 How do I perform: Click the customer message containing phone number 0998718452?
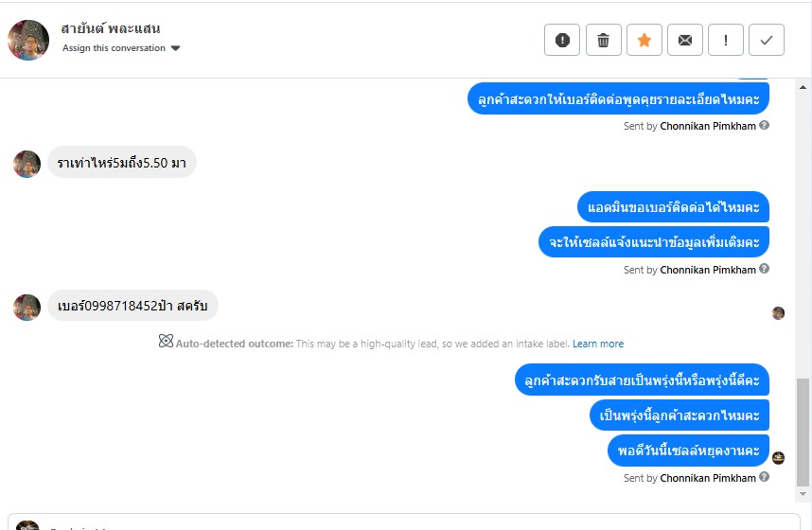[x=132, y=306]
